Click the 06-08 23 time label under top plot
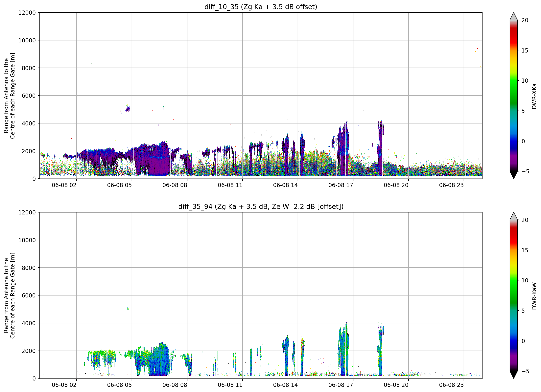 (452, 185)
